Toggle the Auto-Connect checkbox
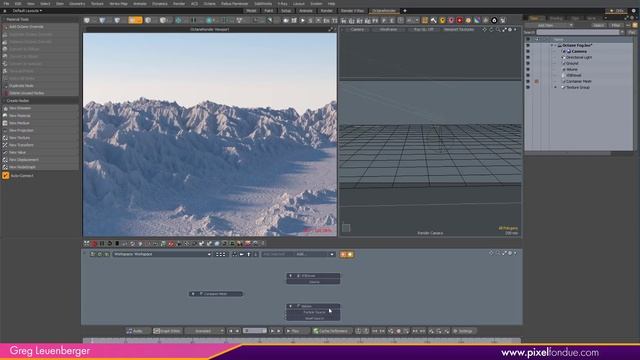 pyautogui.click(x=6, y=176)
